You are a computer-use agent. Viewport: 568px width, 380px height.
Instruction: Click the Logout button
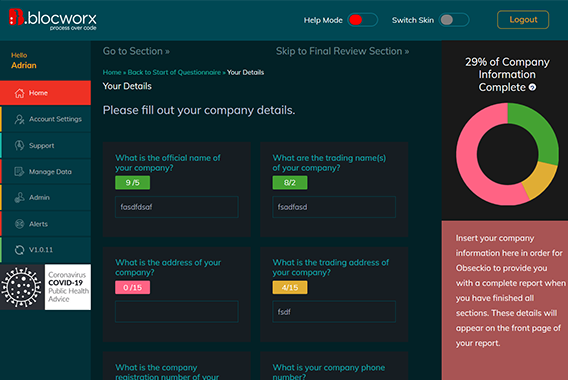coord(523,20)
